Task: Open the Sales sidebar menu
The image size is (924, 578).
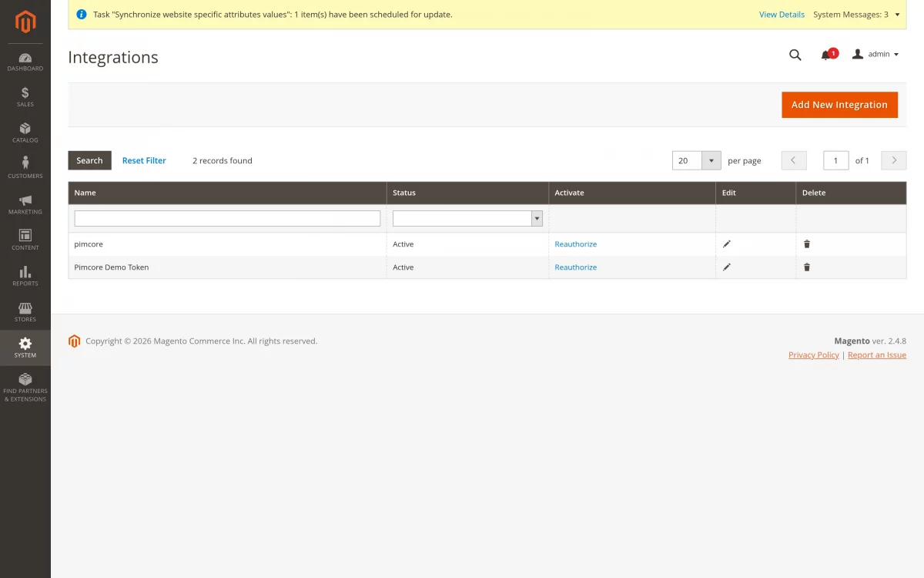Action: point(25,98)
